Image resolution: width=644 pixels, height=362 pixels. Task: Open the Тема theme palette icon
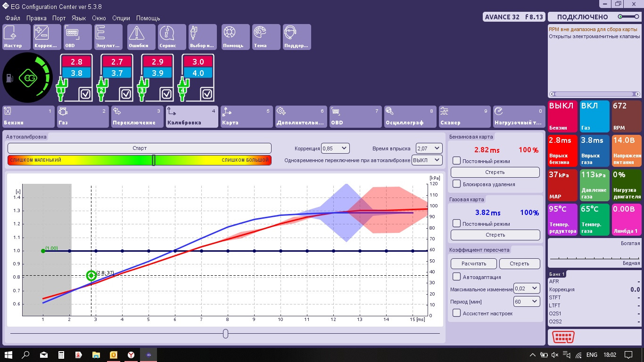(x=266, y=37)
